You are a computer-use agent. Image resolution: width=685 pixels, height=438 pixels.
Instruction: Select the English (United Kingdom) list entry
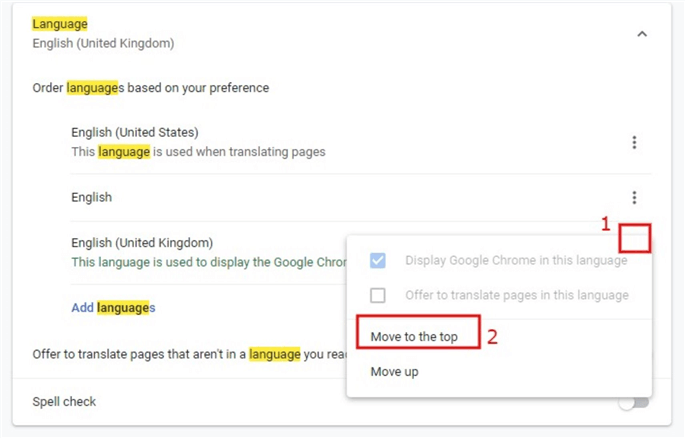tap(142, 242)
